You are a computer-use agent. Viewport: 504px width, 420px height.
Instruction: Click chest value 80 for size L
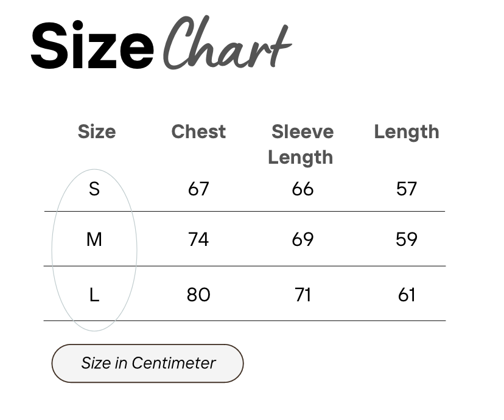198,295
